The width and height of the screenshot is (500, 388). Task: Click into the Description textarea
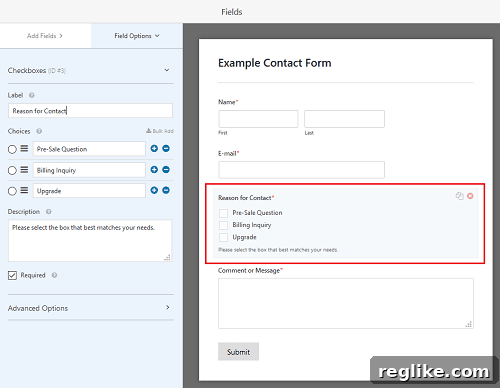click(90, 240)
